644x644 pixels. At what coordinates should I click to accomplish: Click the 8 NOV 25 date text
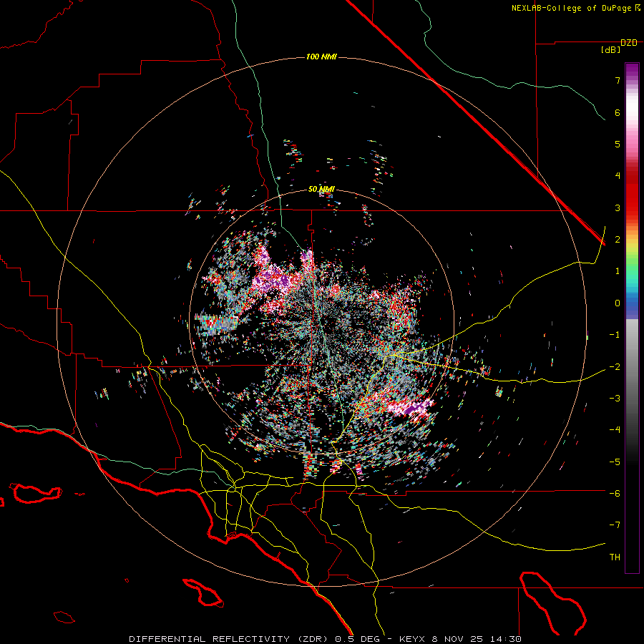coord(458,639)
